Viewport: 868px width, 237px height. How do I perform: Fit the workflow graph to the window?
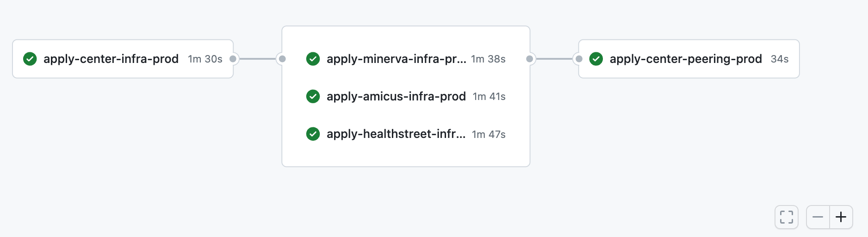tap(787, 217)
